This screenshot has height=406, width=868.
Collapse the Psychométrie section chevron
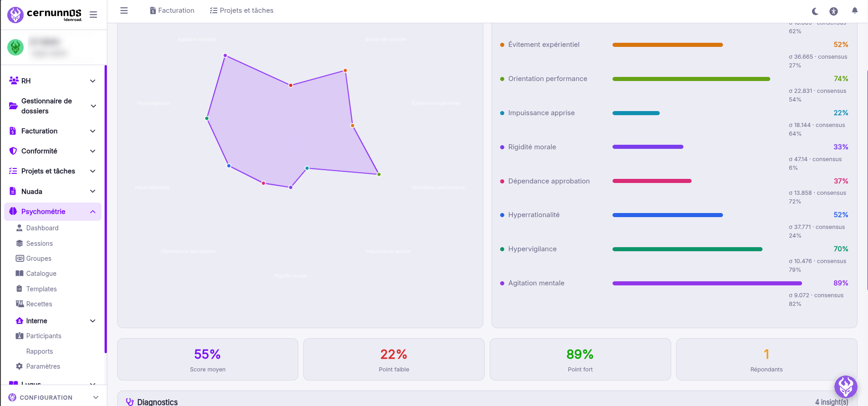pos(93,212)
